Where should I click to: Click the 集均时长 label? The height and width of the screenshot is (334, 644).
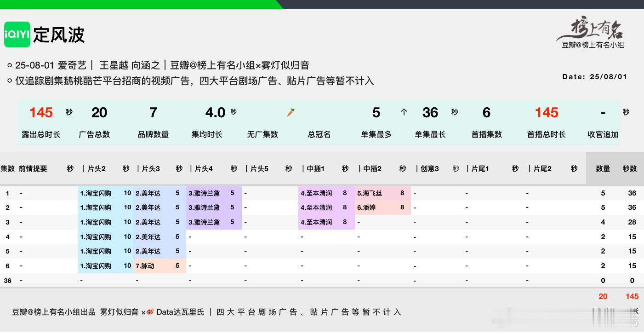tap(207, 134)
